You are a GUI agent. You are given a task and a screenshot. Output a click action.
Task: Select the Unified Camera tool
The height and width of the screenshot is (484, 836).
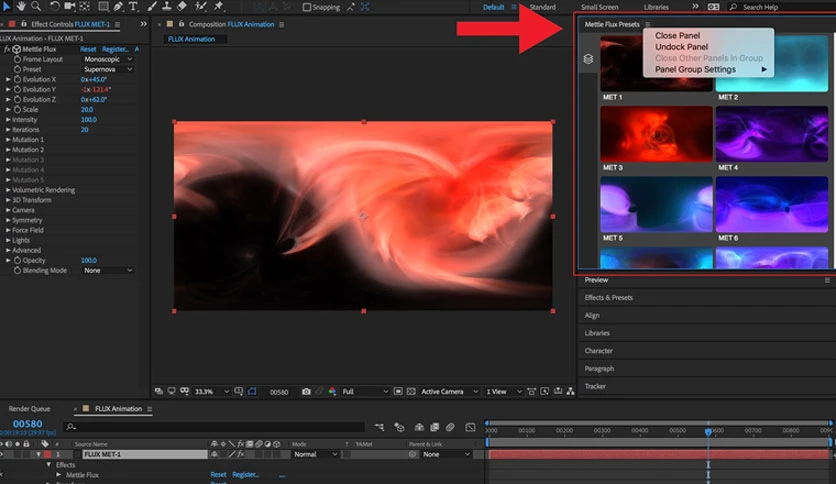[x=70, y=6]
